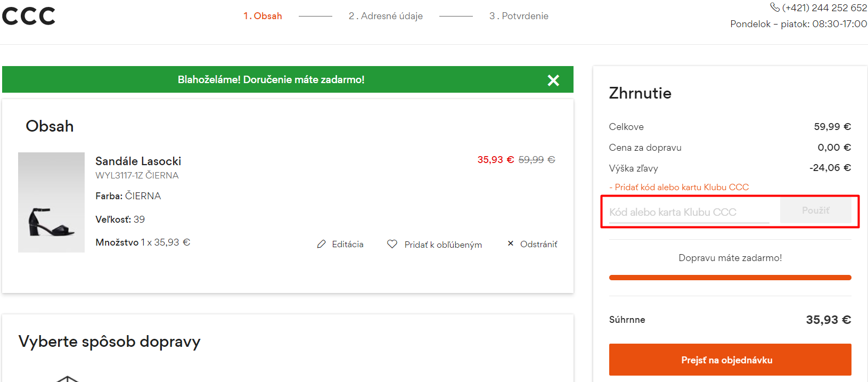Click the Pridať k obľúbeným text
The image size is (868, 382).
(x=443, y=245)
